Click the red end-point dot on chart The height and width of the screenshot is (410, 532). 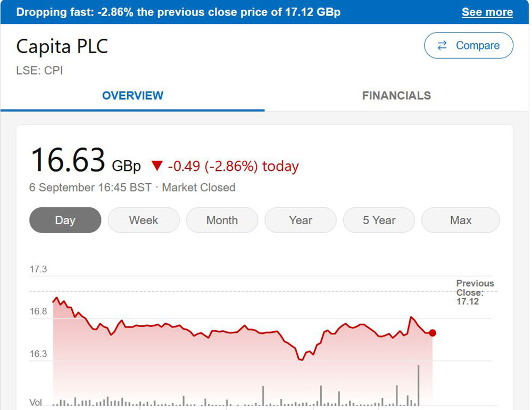(433, 333)
